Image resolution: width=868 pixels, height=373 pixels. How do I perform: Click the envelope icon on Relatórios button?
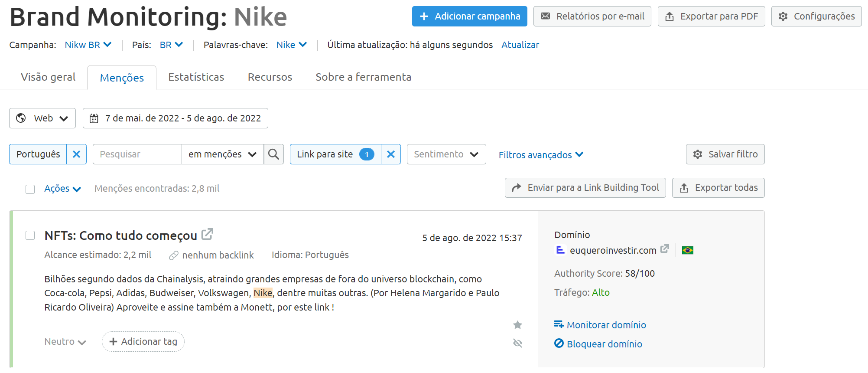coord(545,16)
